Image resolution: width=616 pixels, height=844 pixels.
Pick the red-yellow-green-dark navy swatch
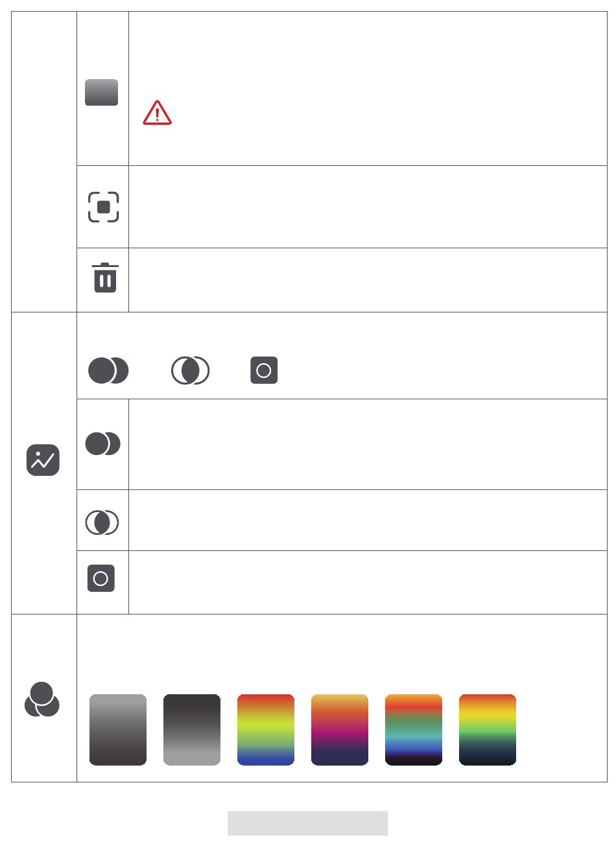coord(488,730)
